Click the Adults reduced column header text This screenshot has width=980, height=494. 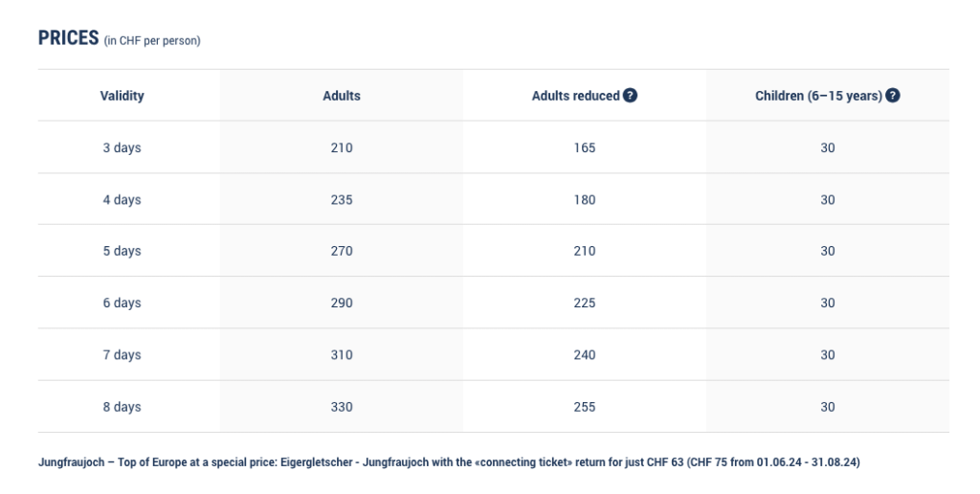[x=575, y=96]
